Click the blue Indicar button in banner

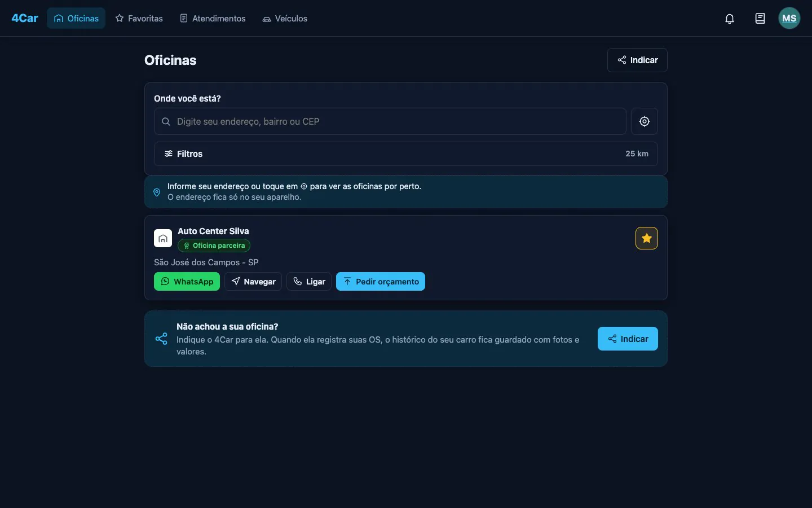(x=628, y=339)
